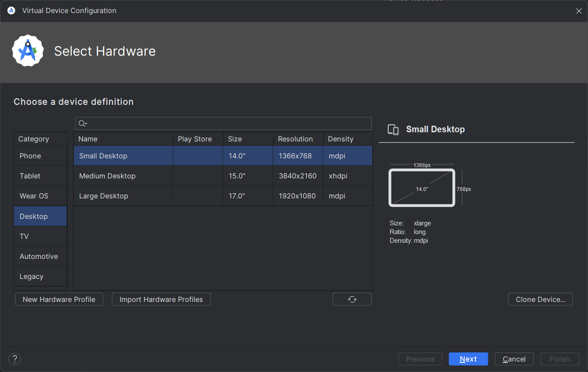The height and width of the screenshot is (372, 588).
Task: Sort by the Size column header
Action: coord(248,139)
